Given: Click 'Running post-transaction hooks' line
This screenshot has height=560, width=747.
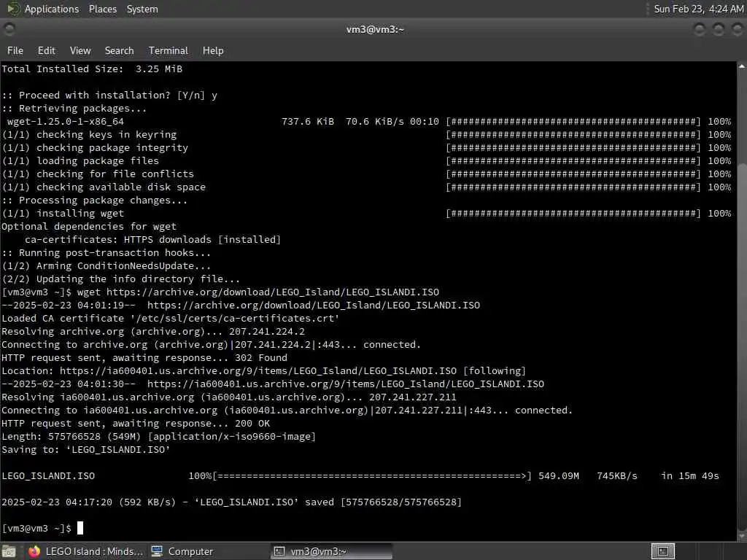Looking at the screenshot, I should click(x=107, y=253).
